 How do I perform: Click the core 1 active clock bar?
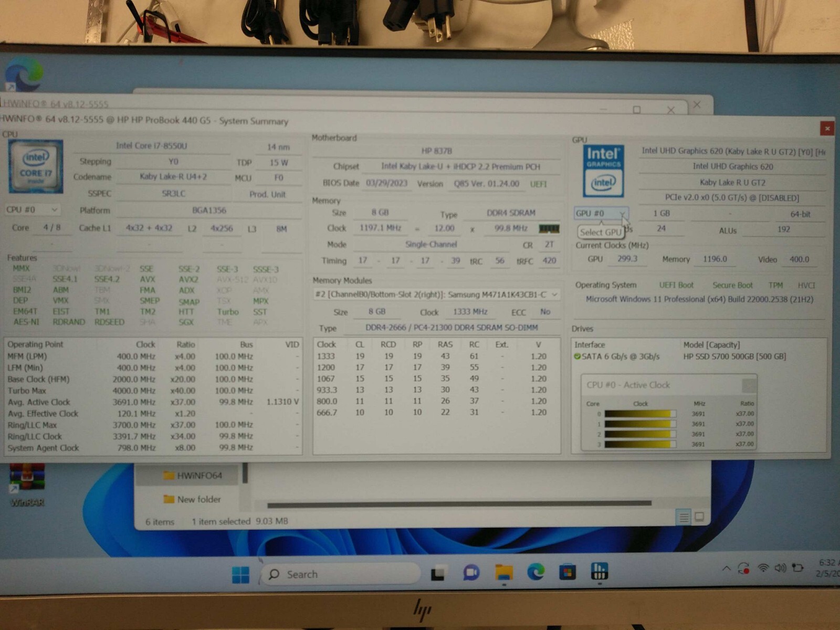(x=640, y=424)
